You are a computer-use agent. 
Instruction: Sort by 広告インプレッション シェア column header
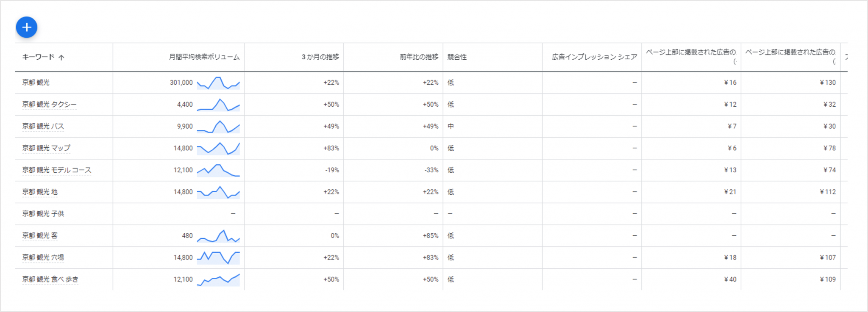[594, 57]
